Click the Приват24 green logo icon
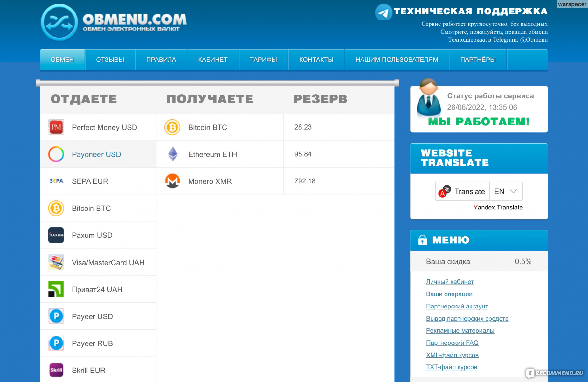The image size is (588, 382). [x=56, y=289]
